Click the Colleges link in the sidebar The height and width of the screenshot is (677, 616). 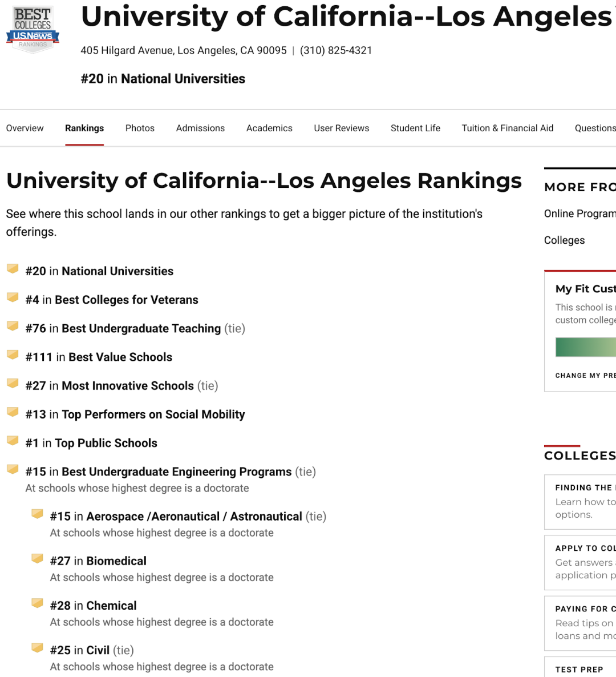point(564,240)
